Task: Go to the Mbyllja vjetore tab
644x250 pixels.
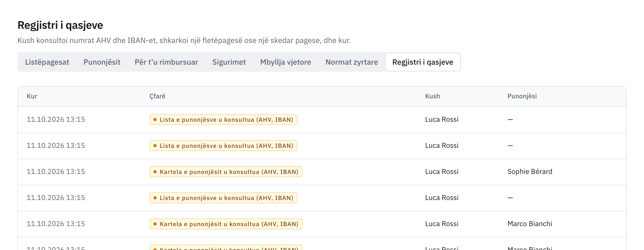Action: pyautogui.click(x=286, y=62)
